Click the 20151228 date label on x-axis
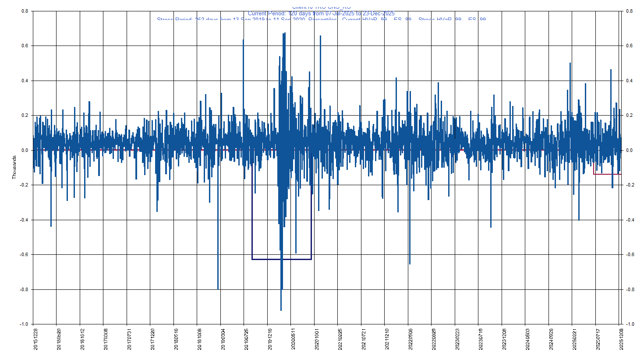644x359 pixels. (35, 339)
